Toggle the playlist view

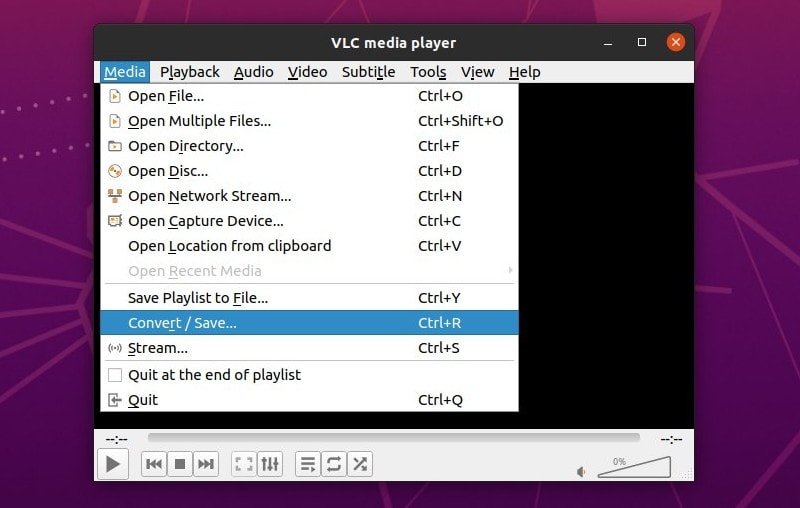(x=308, y=464)
